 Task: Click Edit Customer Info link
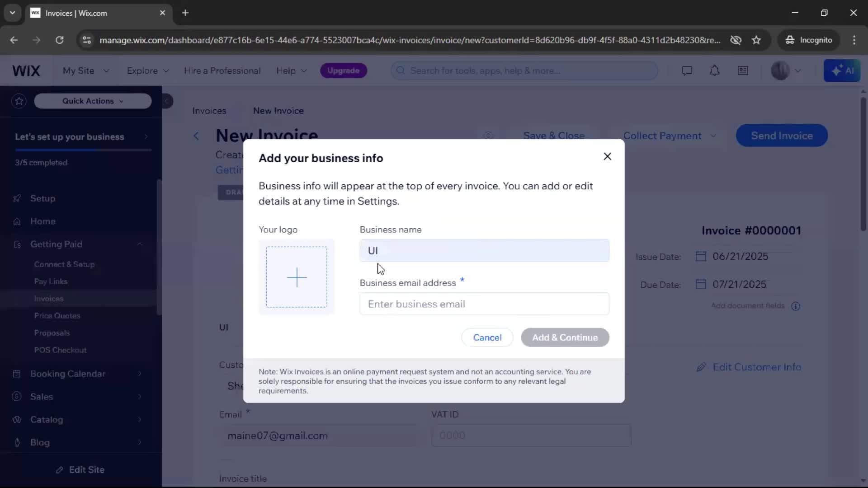[749, 367]
